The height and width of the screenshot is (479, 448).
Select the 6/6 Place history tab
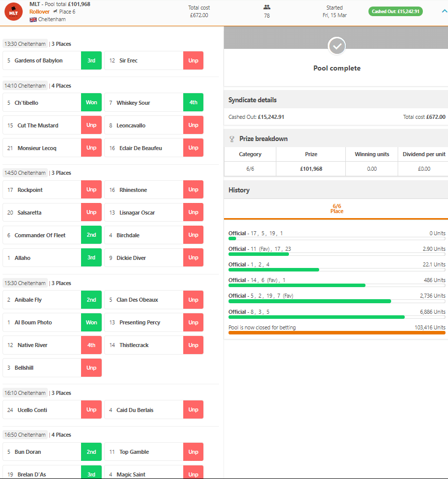pos(337,209)
